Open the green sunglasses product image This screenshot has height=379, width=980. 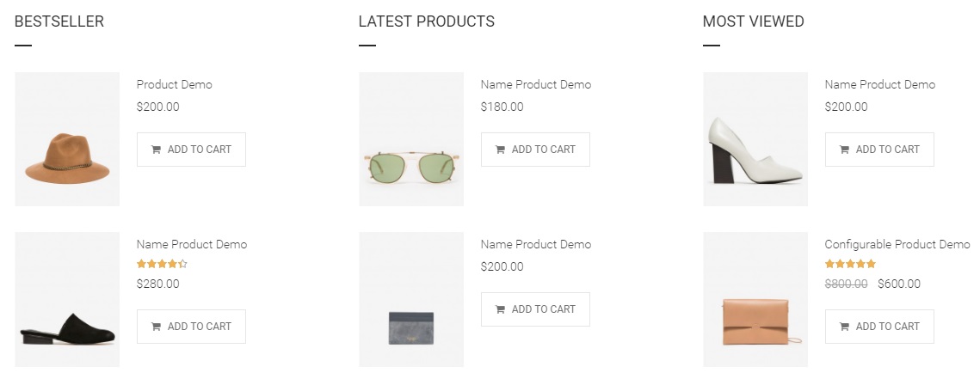pos(411,139)
